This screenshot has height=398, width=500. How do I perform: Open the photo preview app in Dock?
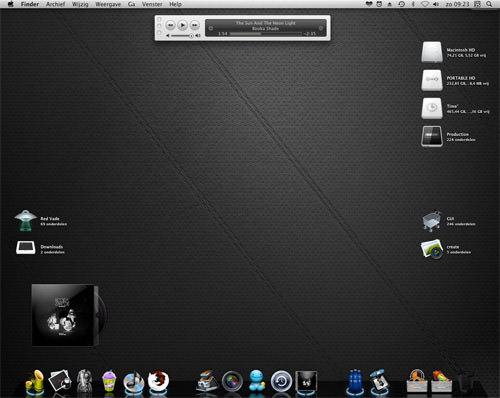click(x=60, y=380)
